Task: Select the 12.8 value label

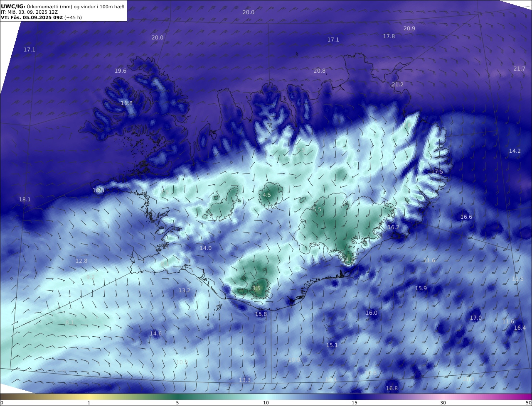Action: click(x=81, y=261)
